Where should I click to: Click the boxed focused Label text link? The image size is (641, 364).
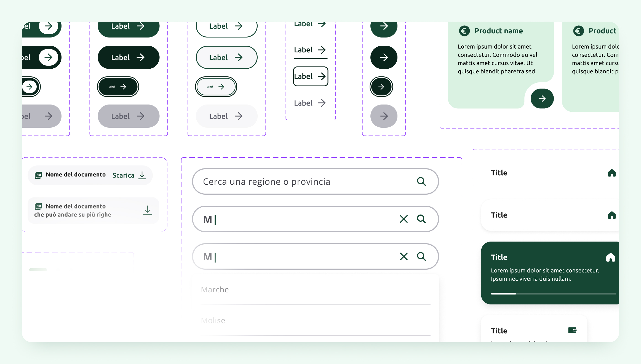coord(311,76)
